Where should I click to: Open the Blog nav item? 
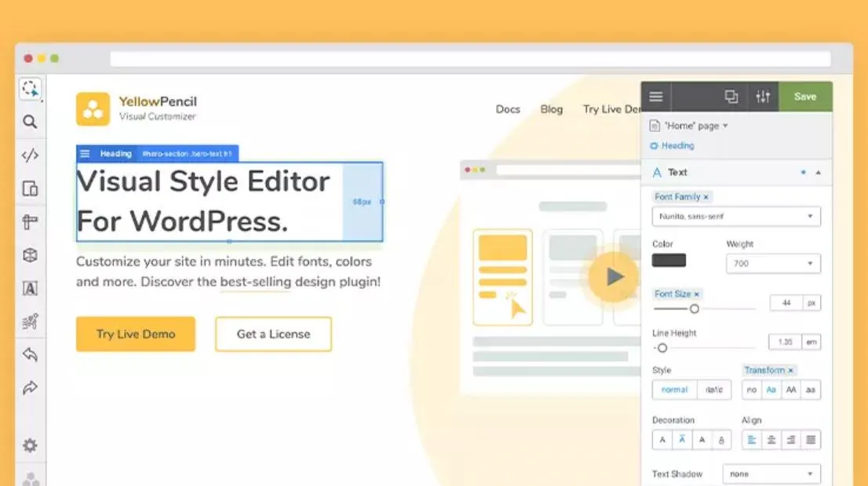coord(552,109)
